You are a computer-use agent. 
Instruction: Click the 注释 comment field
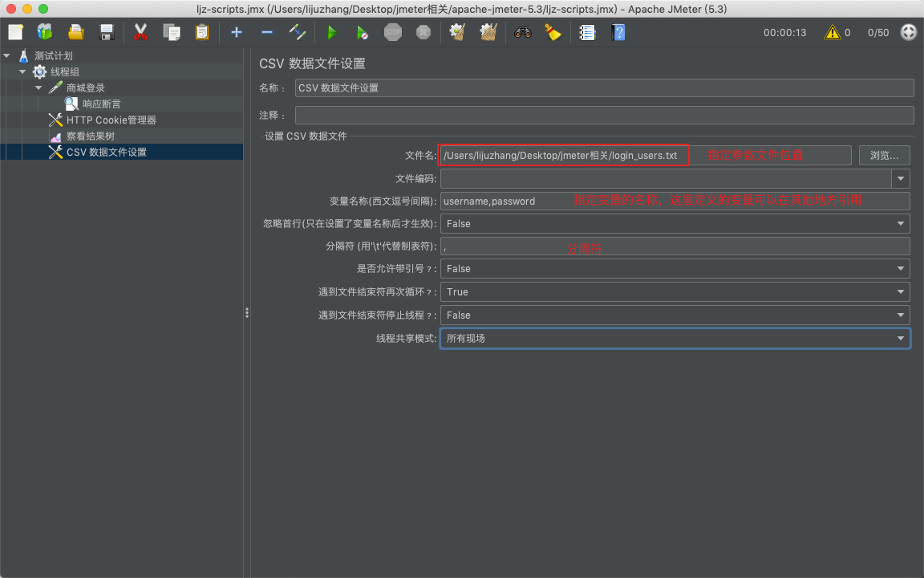(604, 115)
